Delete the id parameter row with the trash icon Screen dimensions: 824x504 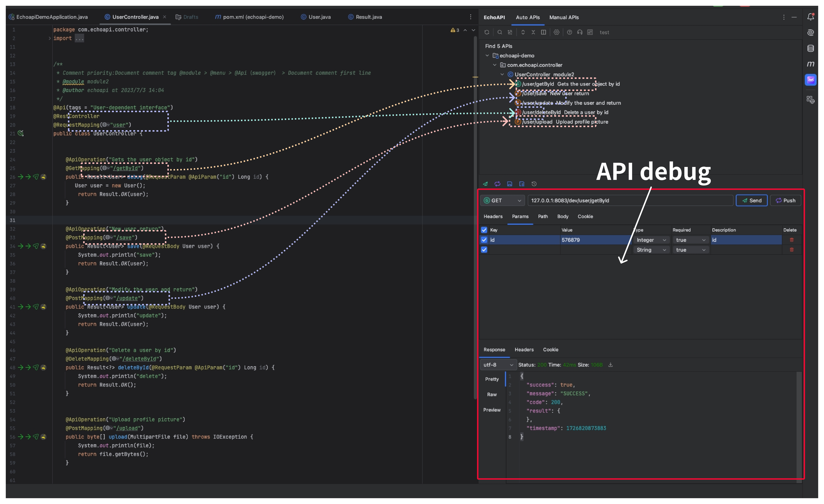(792, 240)
